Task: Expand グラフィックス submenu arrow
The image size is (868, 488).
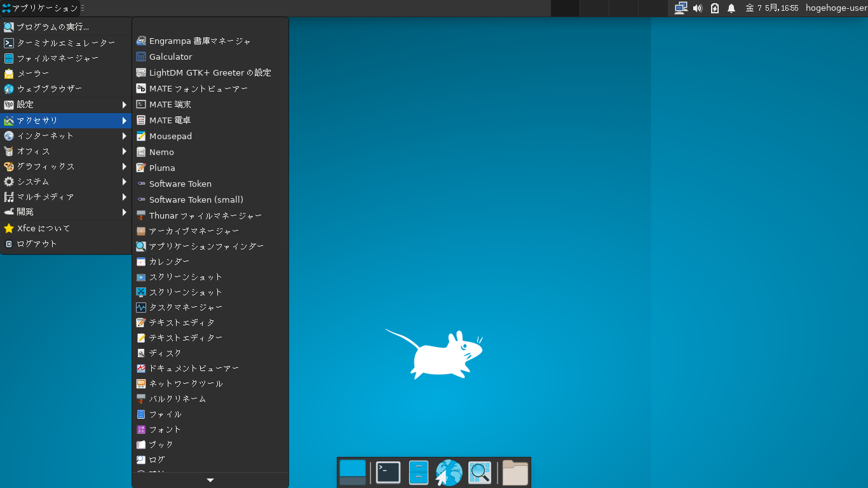Action: point(125,166)
